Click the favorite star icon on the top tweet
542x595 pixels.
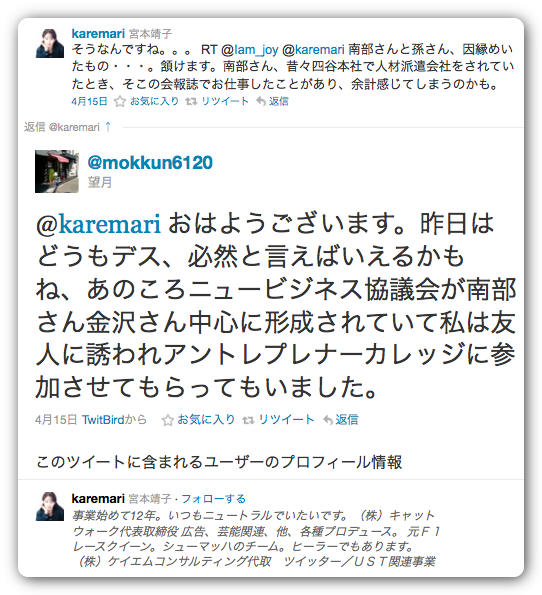tap(120, 101)
